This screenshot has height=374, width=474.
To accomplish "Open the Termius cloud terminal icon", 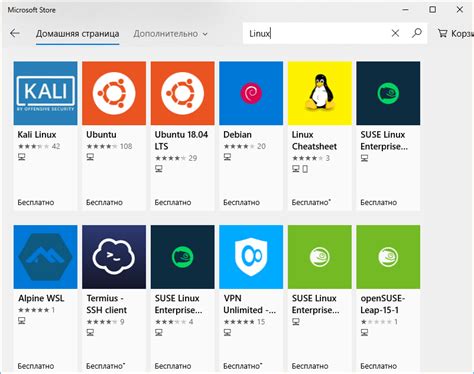I will (x=114, y=257).
